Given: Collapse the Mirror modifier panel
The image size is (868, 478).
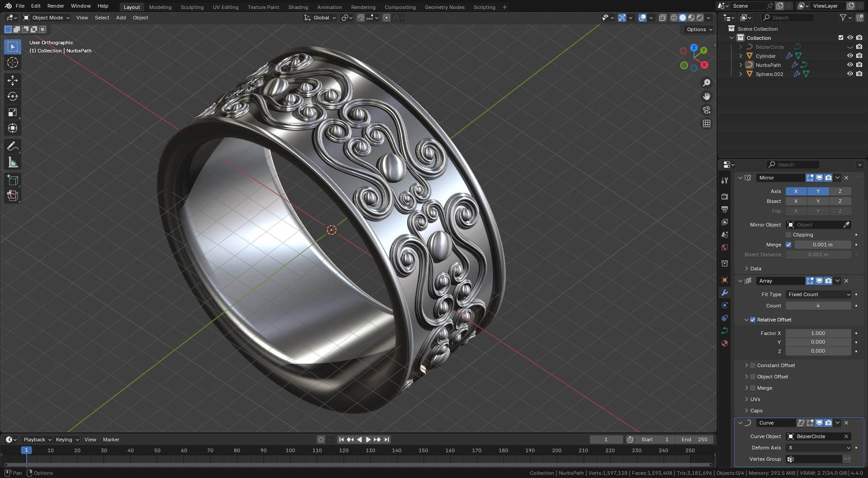Looking at the screenshot, I should 740,178.
